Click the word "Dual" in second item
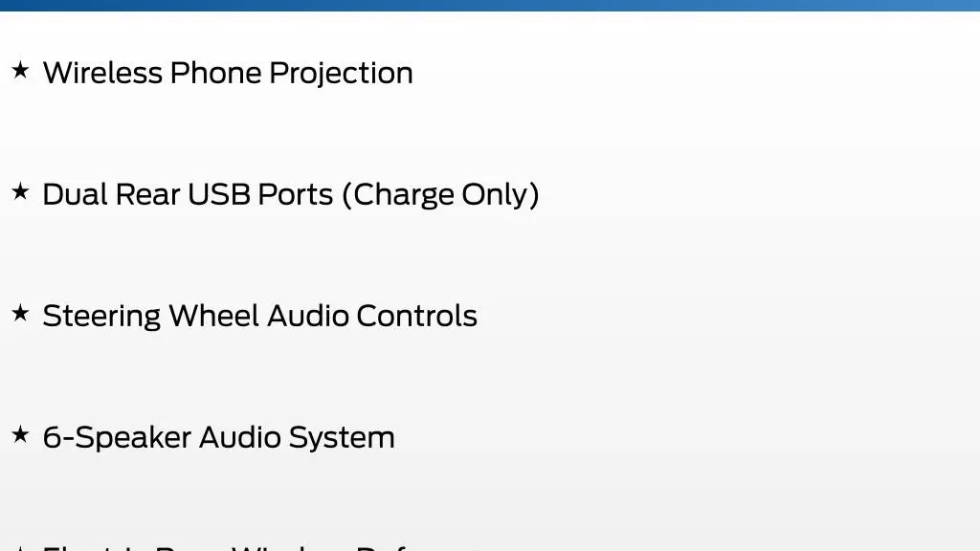This screenshot has height=551, width=980. pyautogui.click(x=76, y=194)
